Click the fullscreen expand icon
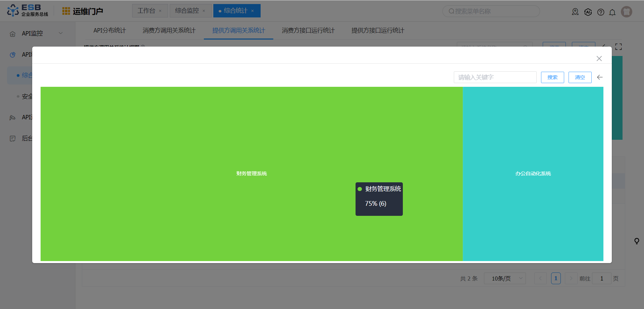This screenshot has height=309, width=644. [619, 47]
